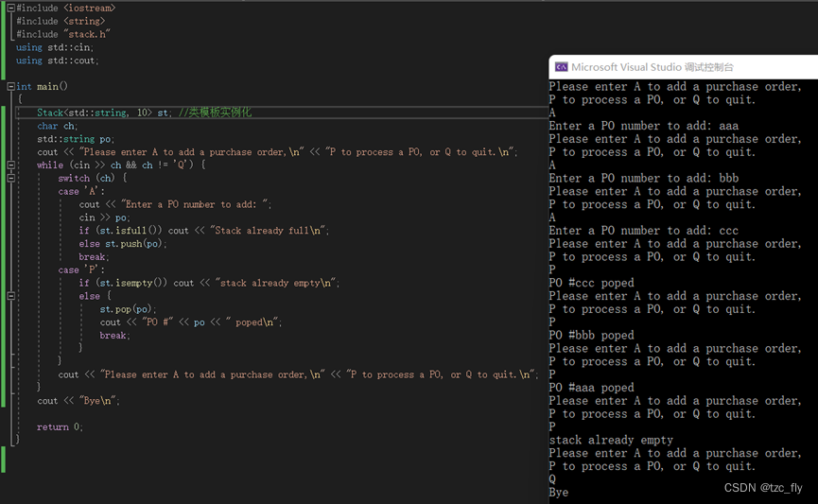Click the #include "stack.h" line
The height and width of the screenshot is (504, 818).
pyautogui.click(x=63, y=34)
